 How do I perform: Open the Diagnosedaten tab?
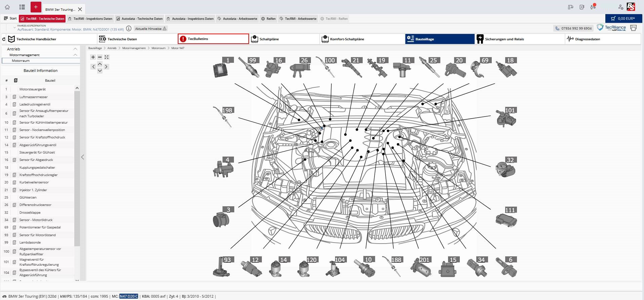pyautogui.click(x=587, y=39)
